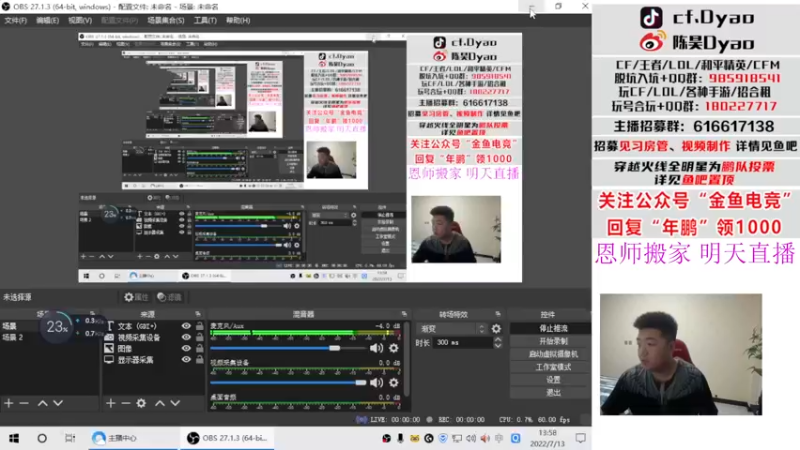Select the 文本 (GDI+) source row

point(154,326)
